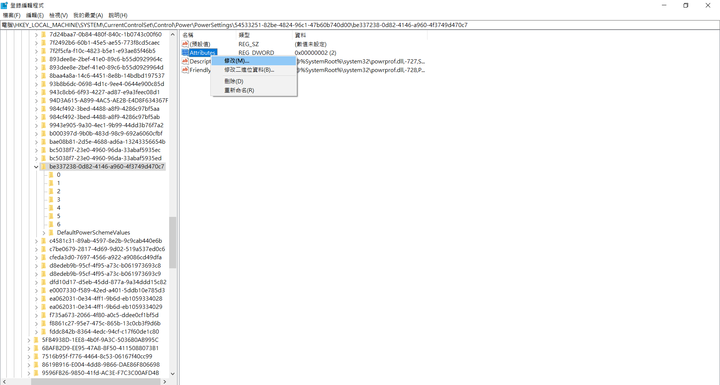Choose 修改二進位資料(B)... in context menu
The height and width of the screenshot is (385, 720).
(x=254, y=70)
